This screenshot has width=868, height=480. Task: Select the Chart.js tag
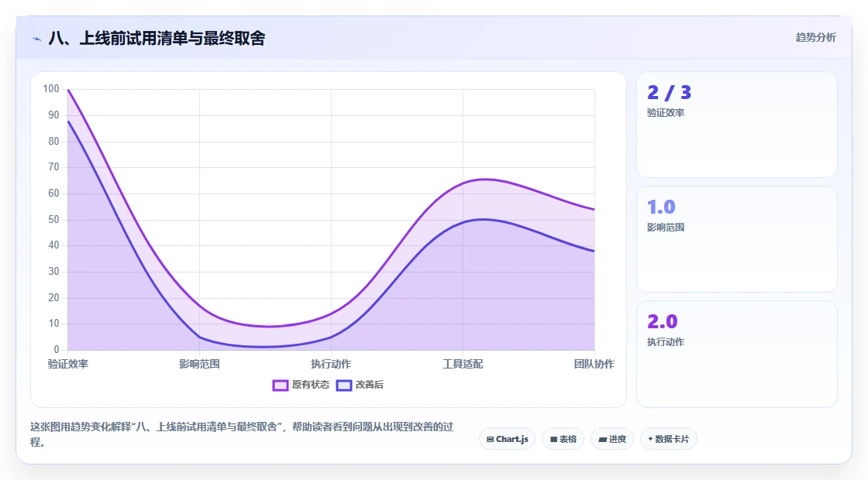tap(507, 439)
